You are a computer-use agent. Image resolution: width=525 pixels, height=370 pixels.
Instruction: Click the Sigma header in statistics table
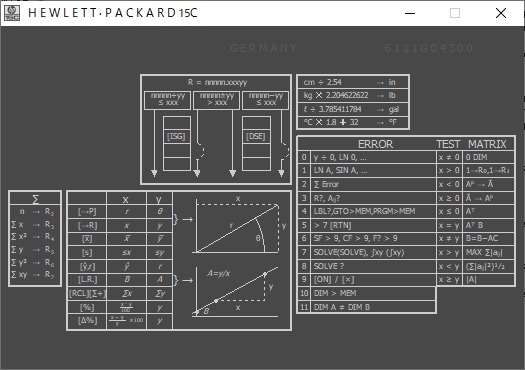(35, 199)
